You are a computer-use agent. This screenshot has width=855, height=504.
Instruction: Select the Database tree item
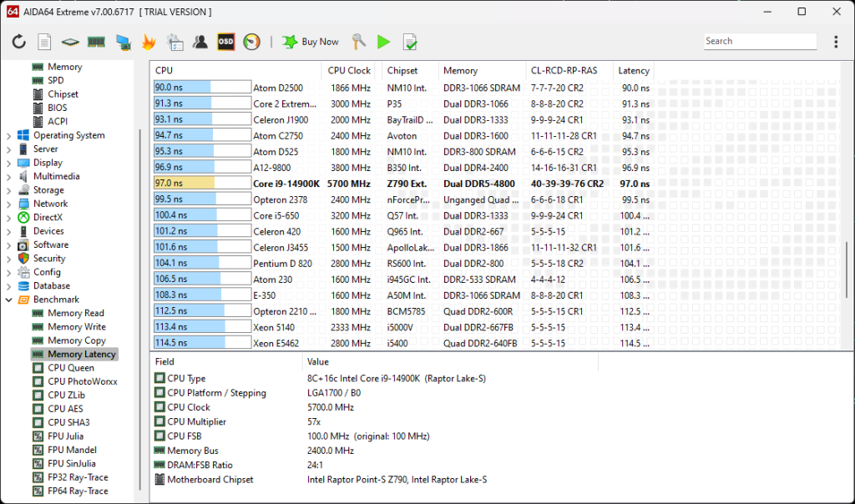51,285
